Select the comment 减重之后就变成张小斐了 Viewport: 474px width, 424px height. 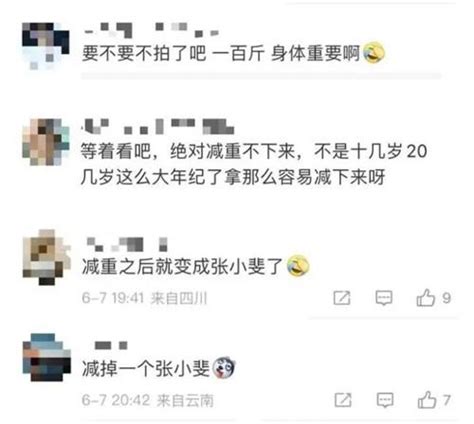183,266
